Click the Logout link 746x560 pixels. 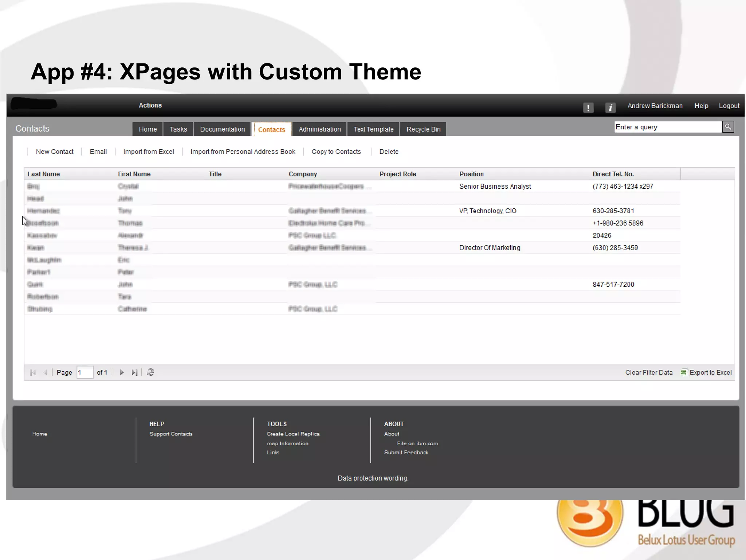[x=729, y=106]
